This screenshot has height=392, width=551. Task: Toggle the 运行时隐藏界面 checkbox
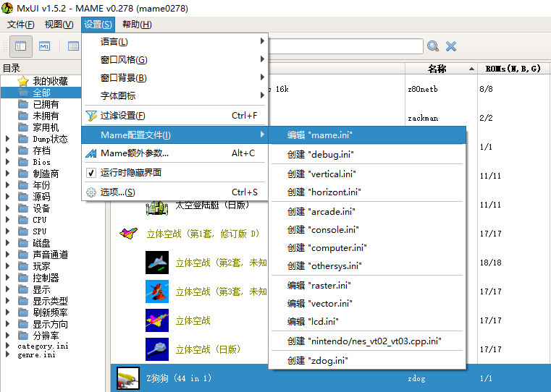91,173
